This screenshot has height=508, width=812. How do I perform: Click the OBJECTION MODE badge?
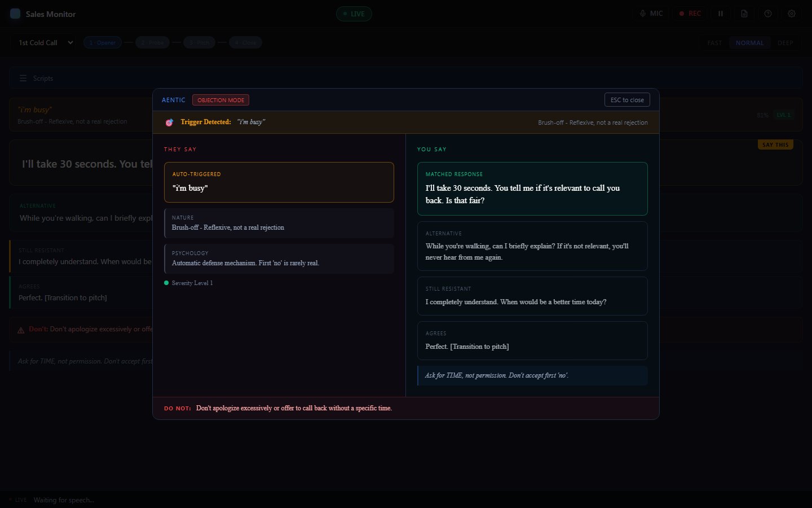coord(220,100)
